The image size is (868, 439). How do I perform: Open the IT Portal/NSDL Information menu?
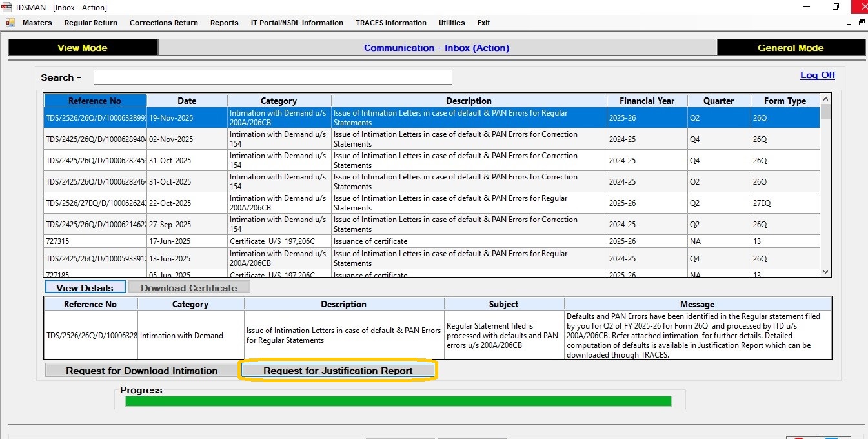[x=297, y=23]
